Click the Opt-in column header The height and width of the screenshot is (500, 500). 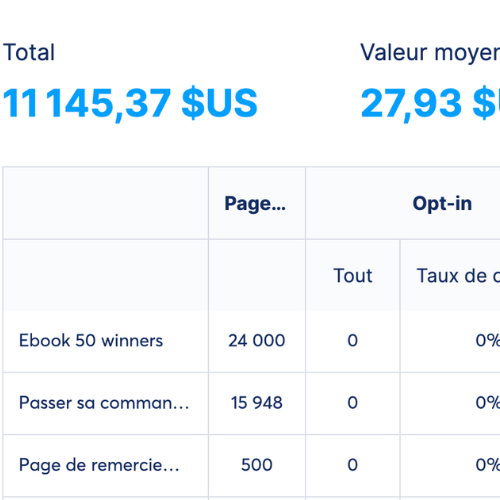[x=442, y=203]
